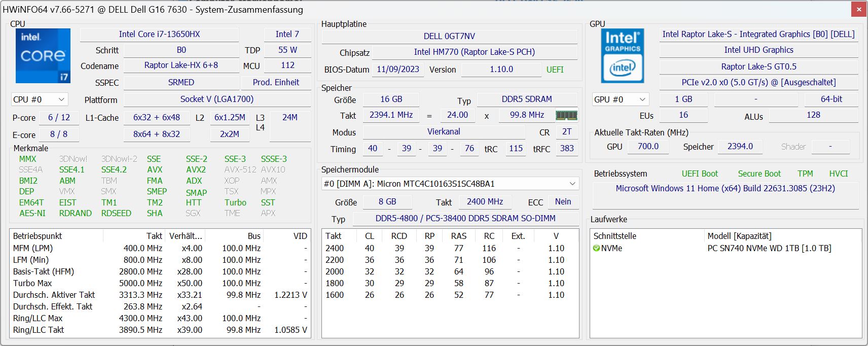The height and width of the screenshot is (346, 868).
Task: Expand the DIMM A Micron module dropdown
Action: (x=572, y=184)
